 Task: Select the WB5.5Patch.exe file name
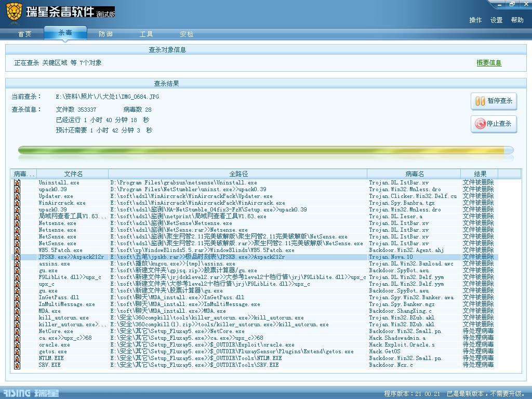point(60,250)
